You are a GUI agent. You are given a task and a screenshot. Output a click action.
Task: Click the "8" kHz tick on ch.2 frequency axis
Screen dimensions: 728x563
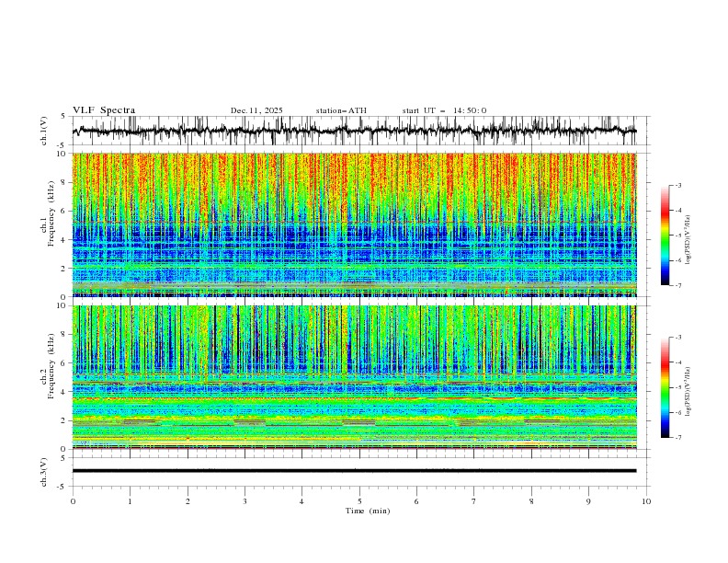tap(65, 335)
